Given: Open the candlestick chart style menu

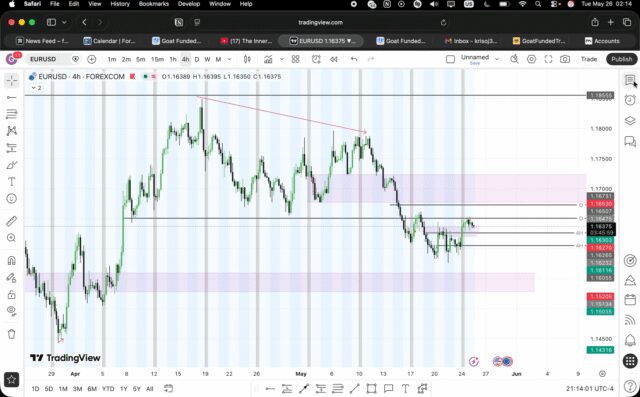Looking at the screenshot, I should pyautogui.click(x=247, y=59).
